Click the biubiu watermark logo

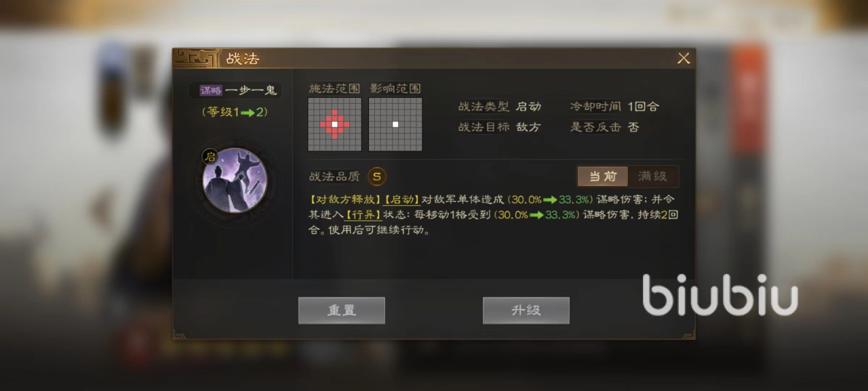pyautogui.click(x=719, y=295)
